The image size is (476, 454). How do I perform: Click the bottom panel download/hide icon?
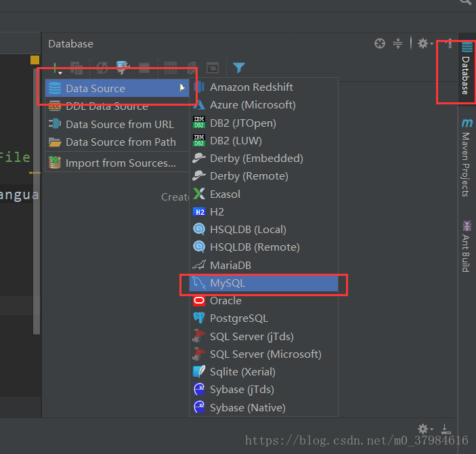point(446,429)
